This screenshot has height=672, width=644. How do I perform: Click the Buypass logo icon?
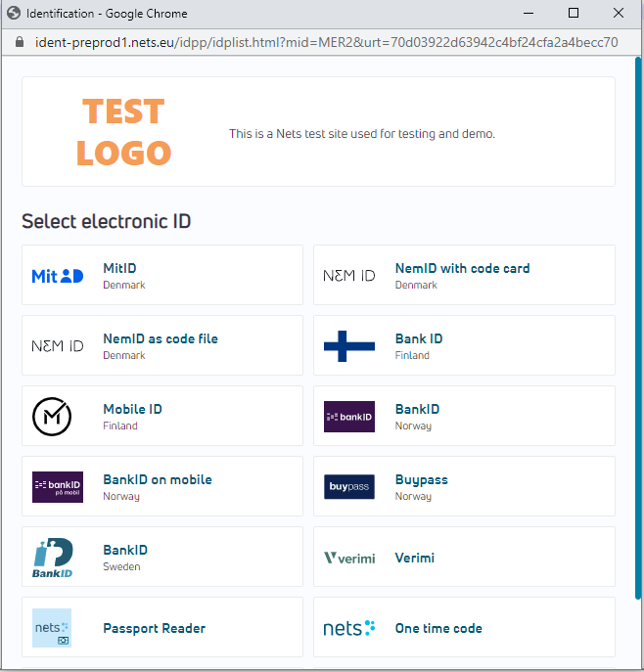pyautogui.click(x=349, y=486)
